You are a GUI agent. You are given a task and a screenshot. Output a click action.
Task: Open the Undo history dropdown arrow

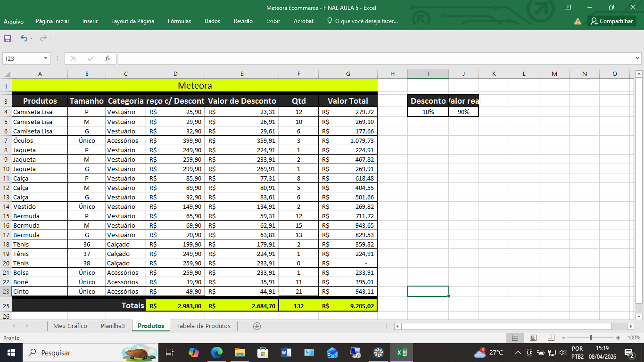pos(31,39)
